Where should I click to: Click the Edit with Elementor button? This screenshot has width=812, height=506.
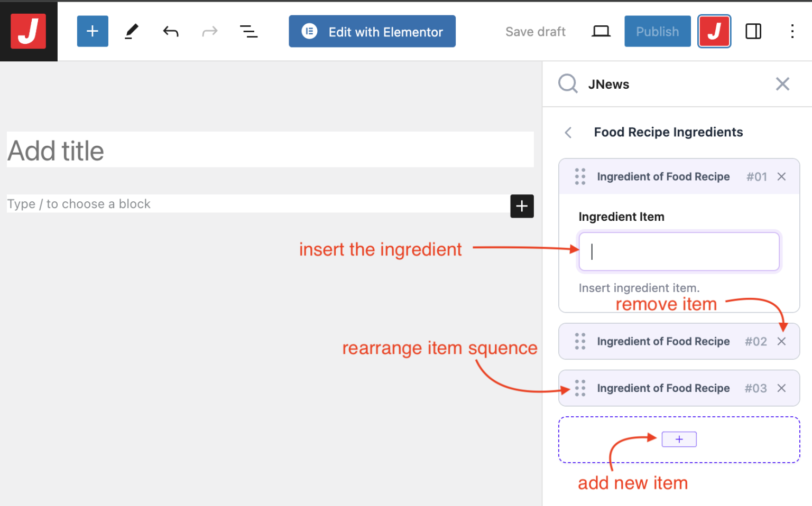372,31
